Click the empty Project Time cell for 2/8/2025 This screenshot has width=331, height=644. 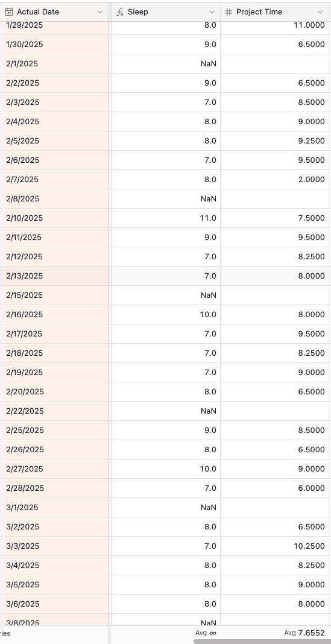click(276, 199)
